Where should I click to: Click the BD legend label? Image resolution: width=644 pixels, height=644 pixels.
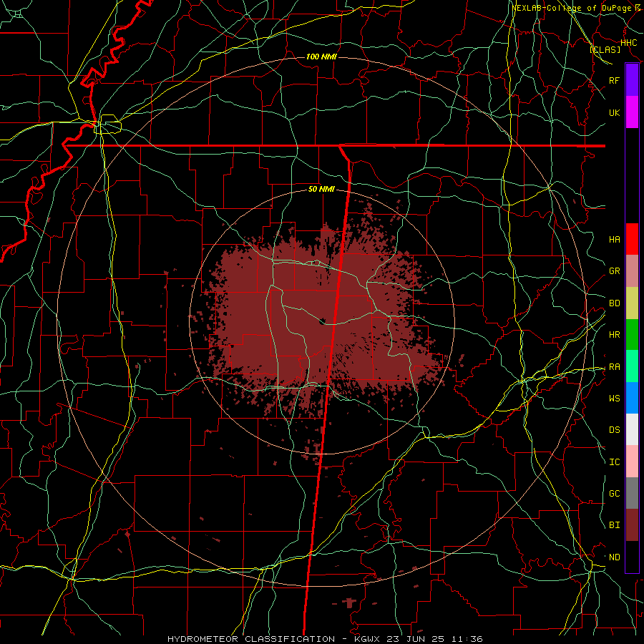pyautogui.click(x=614, y=303)
